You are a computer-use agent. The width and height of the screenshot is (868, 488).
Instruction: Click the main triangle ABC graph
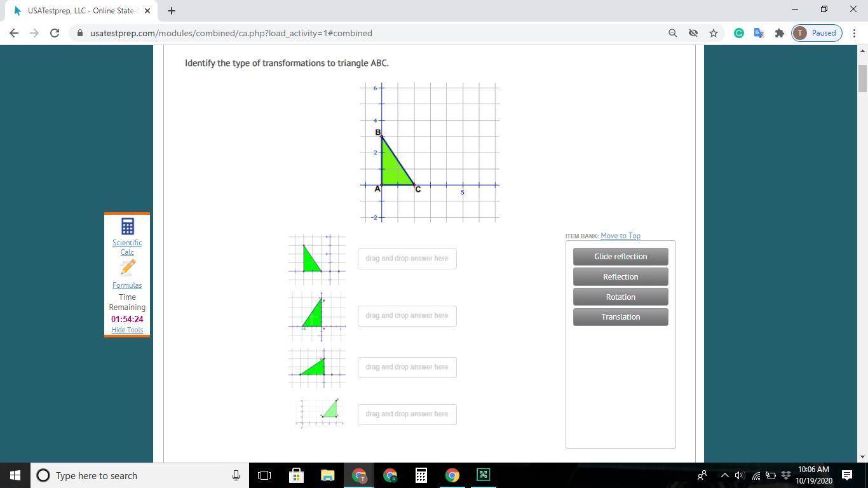[430, 152]
